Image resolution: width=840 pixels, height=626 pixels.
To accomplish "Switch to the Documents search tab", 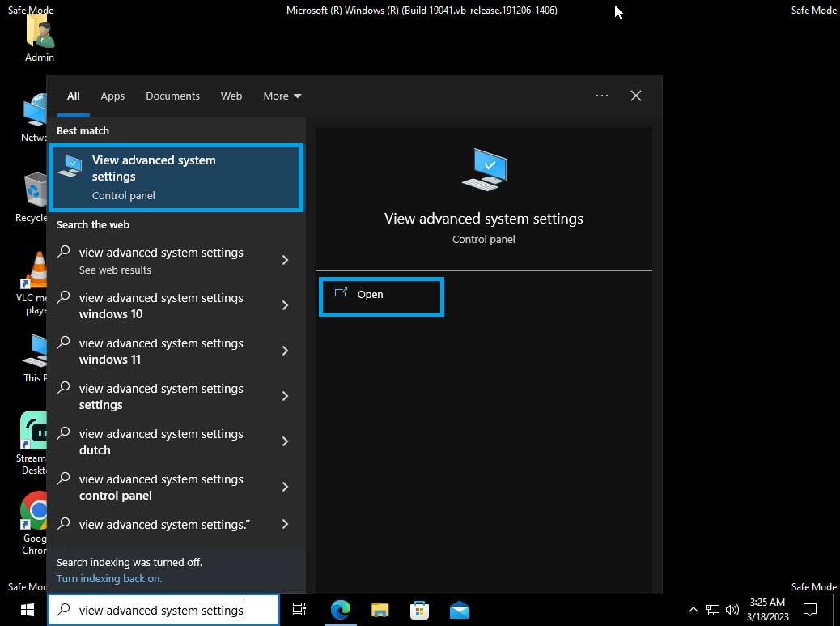I will pyautogui.click(x=172, y=96).
